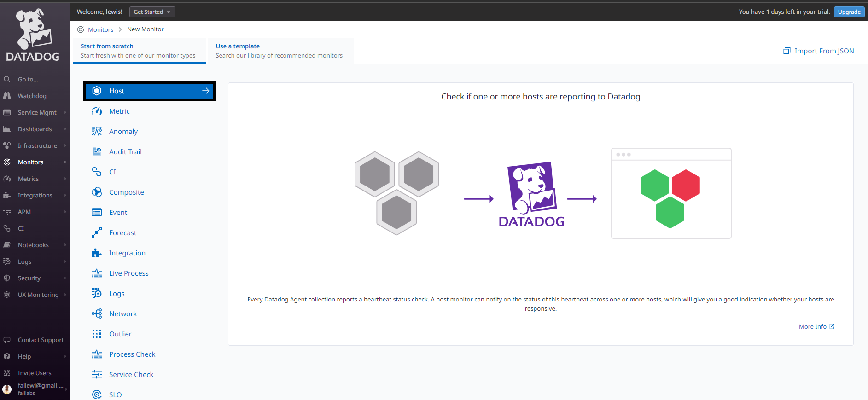
Task: Click the Import From JSON icon
Action: click(x=787, y=51)
